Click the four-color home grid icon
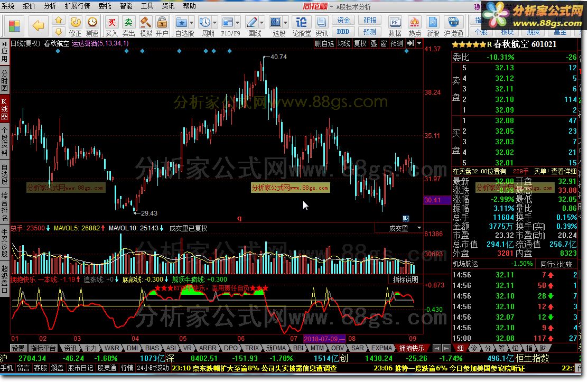Image resolution: width=588 pixels, height=382 pixels. click(14, 26)
